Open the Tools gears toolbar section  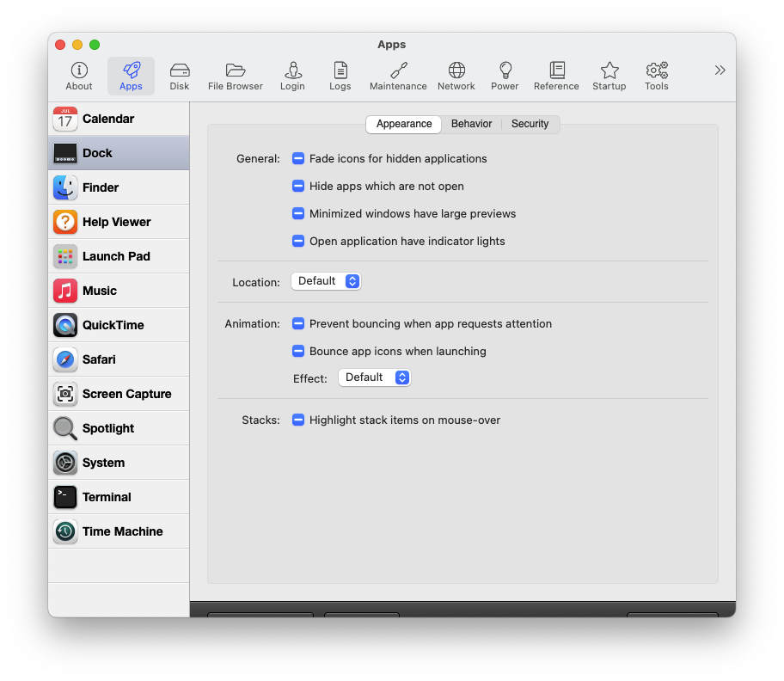[x=657, y=76]
